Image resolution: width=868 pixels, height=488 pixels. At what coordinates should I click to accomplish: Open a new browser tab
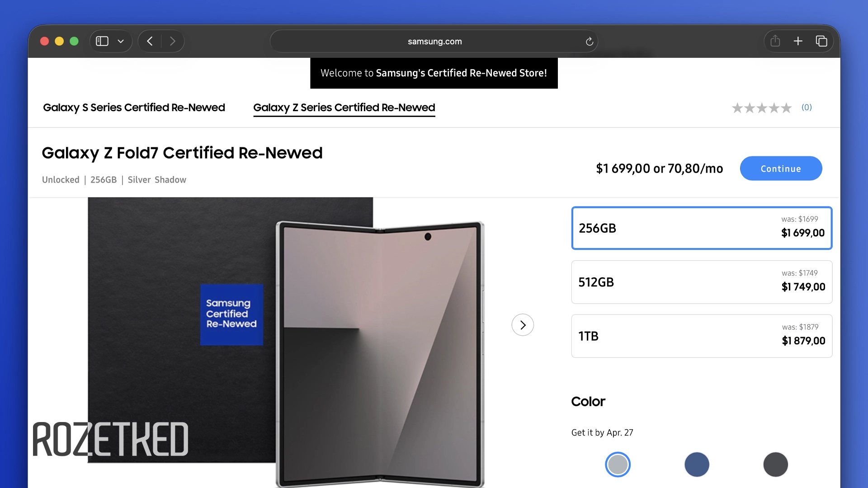click(798, 41)
